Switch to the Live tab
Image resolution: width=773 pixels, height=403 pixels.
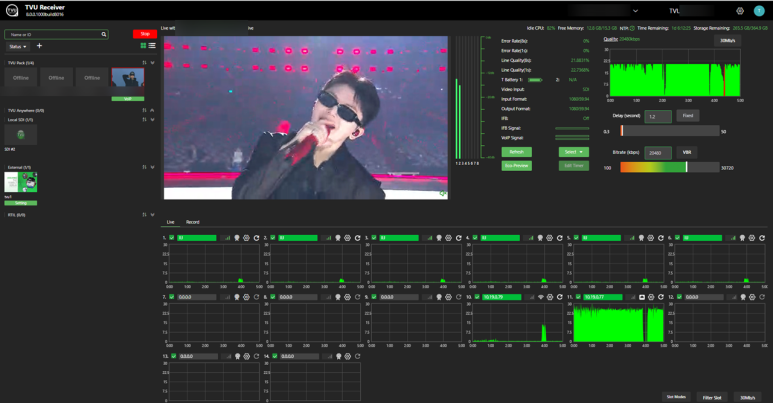point(170,222)
